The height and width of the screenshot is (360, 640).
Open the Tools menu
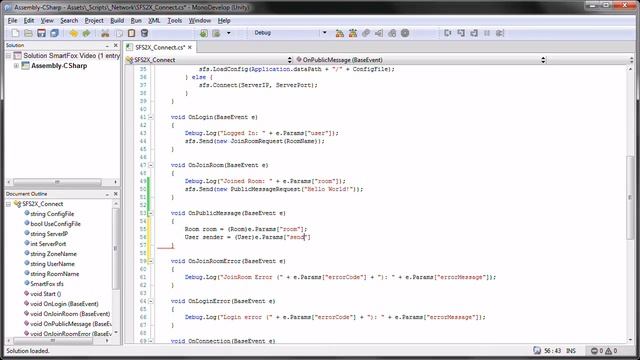point(175,20)
